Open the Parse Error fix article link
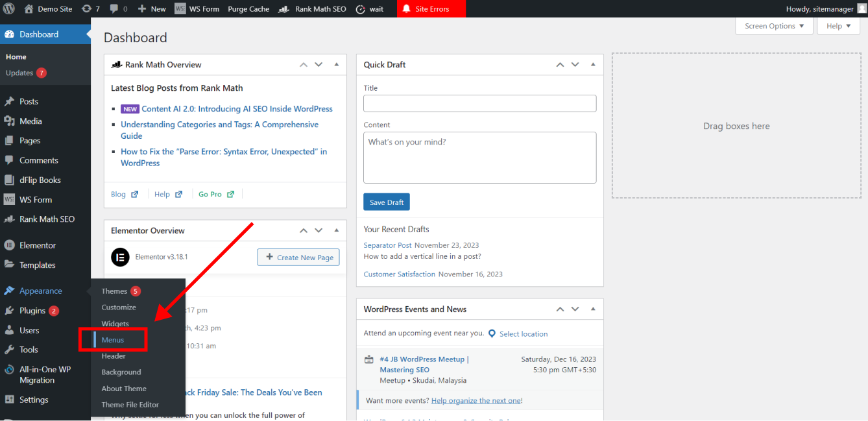Screen dimensions: 868x421 point(224,158)
